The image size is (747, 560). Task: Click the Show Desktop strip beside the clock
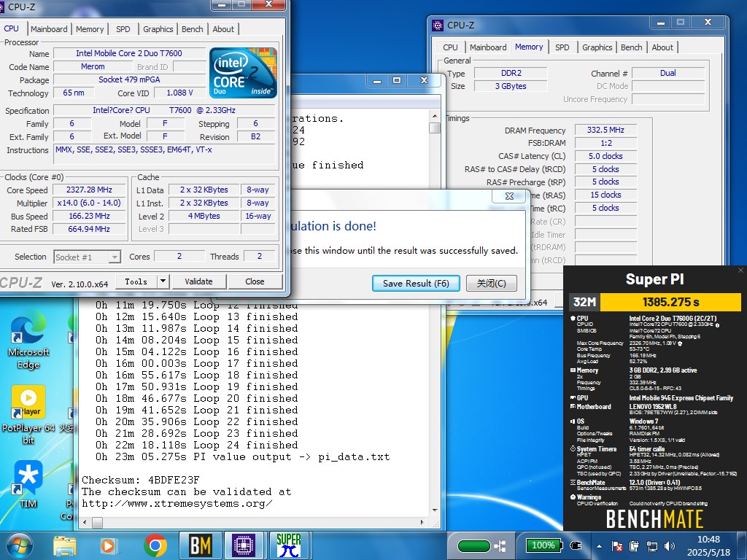pyautogui.click(x=742, y=545)
